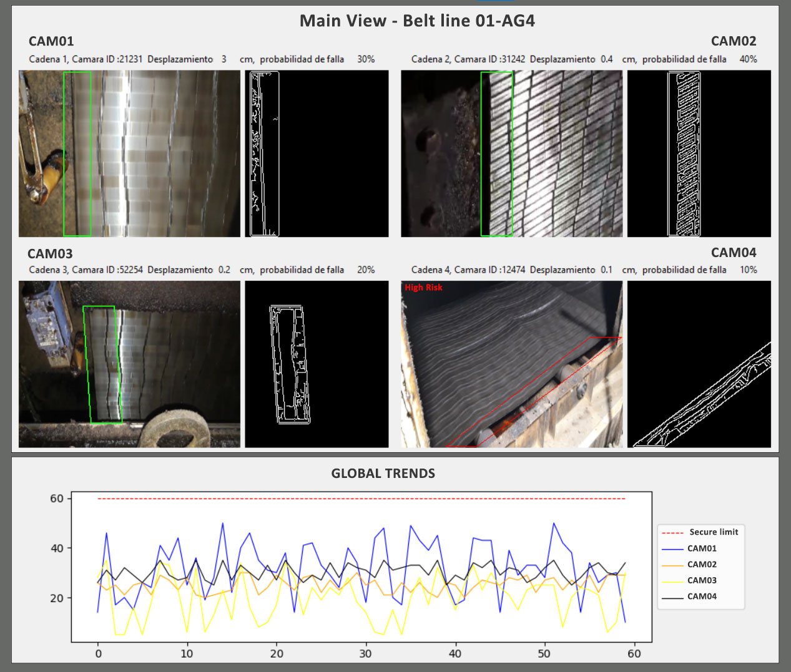Viewport: 791px width, 672px height.
Task: Select the CAM04 black legend entry
Action: pos(701,597)
